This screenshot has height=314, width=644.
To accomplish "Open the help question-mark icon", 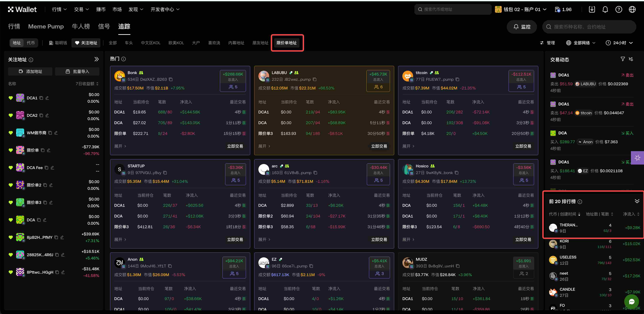I will pos(618,9).
